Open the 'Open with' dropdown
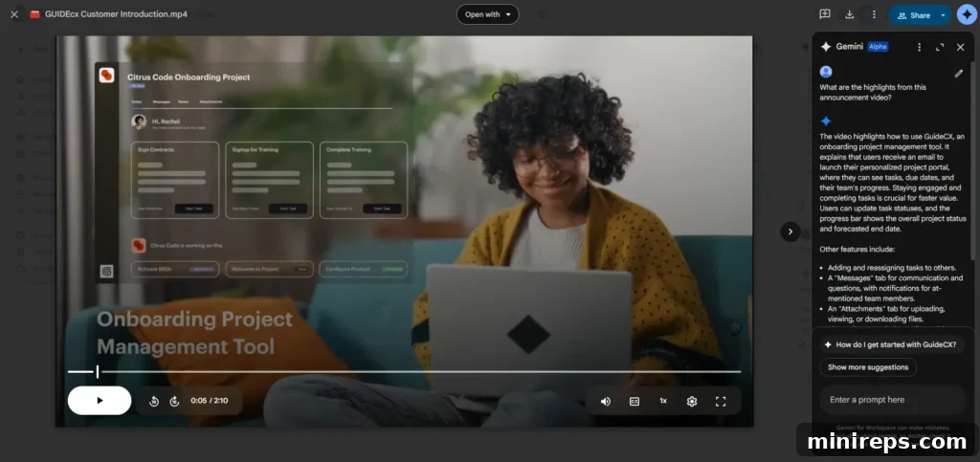 coord(487,14)
